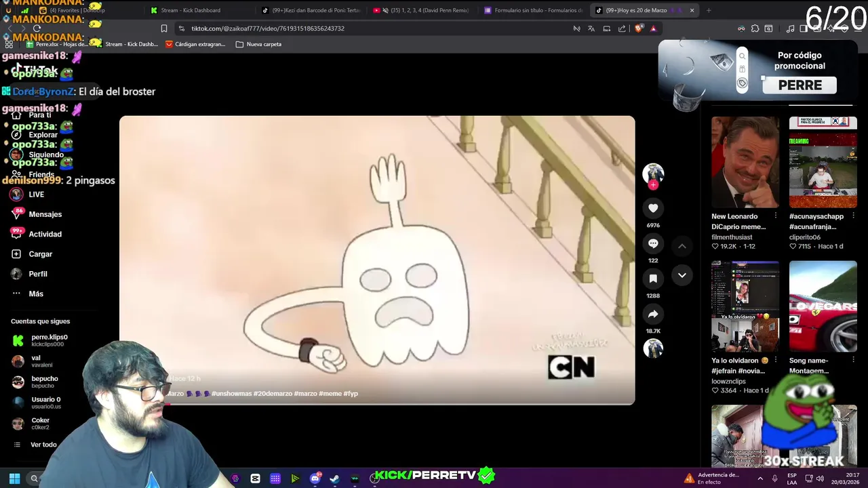Image resolution: width=868 pixels, height=488 pixels.
Task: Open the Song name Montagem video thumbnail
Action: pos(823,306)
